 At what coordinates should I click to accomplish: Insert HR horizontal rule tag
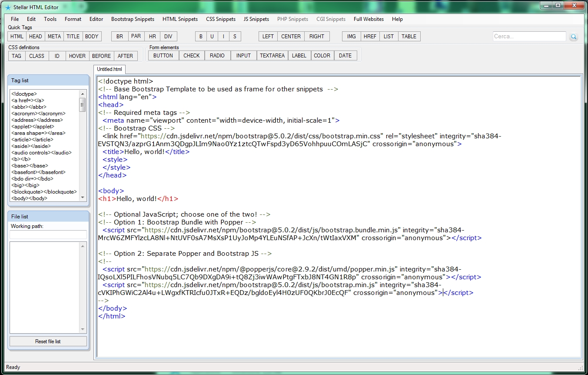click(152, 37)
